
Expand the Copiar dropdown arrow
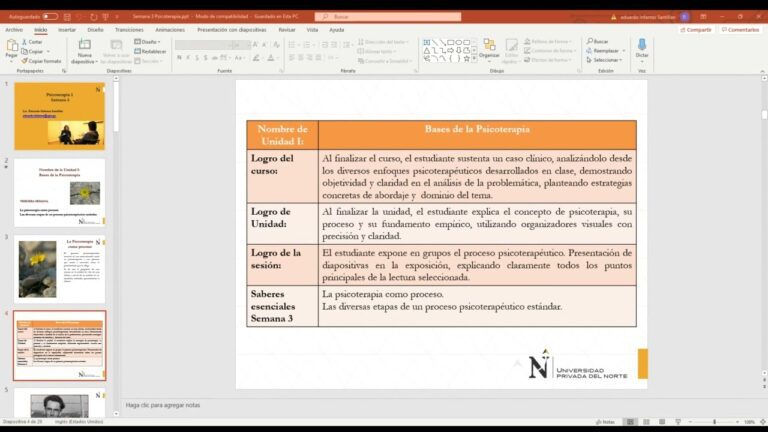tap(48, 51)
